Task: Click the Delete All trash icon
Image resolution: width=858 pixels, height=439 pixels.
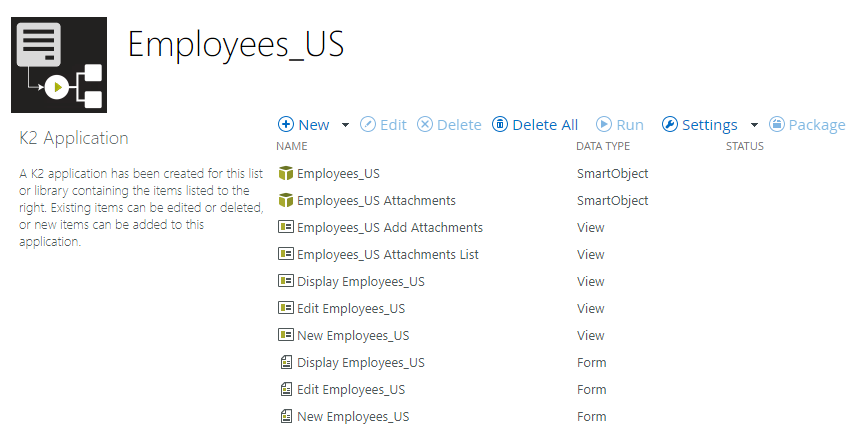Action: (500, 125)
